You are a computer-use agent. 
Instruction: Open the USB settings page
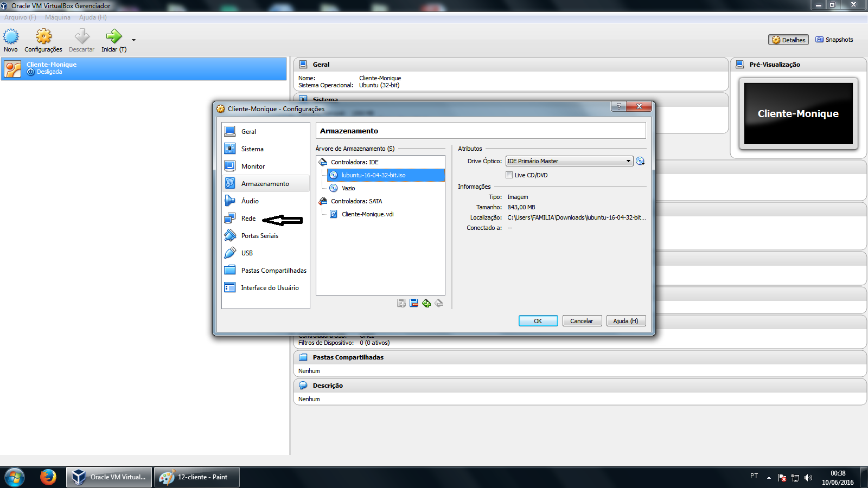click(265, 253)
